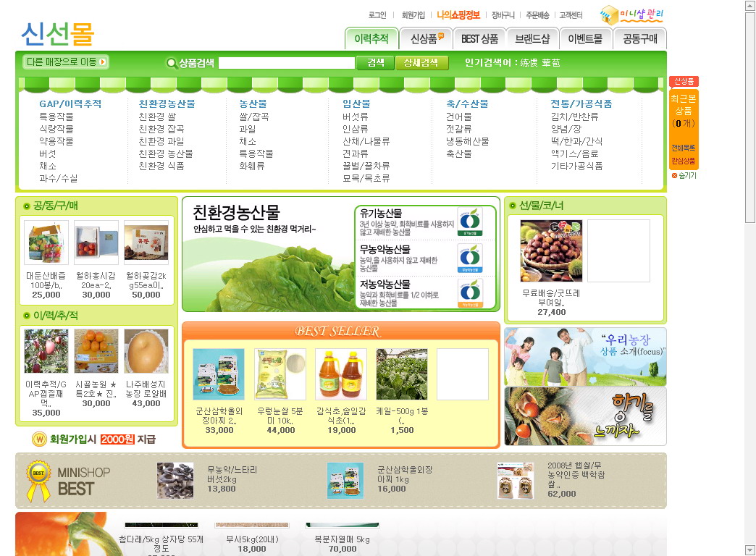Focus the 상품검색 text field
The height and width of the screenshot is (556, 756).
click(x=286, y=63)
